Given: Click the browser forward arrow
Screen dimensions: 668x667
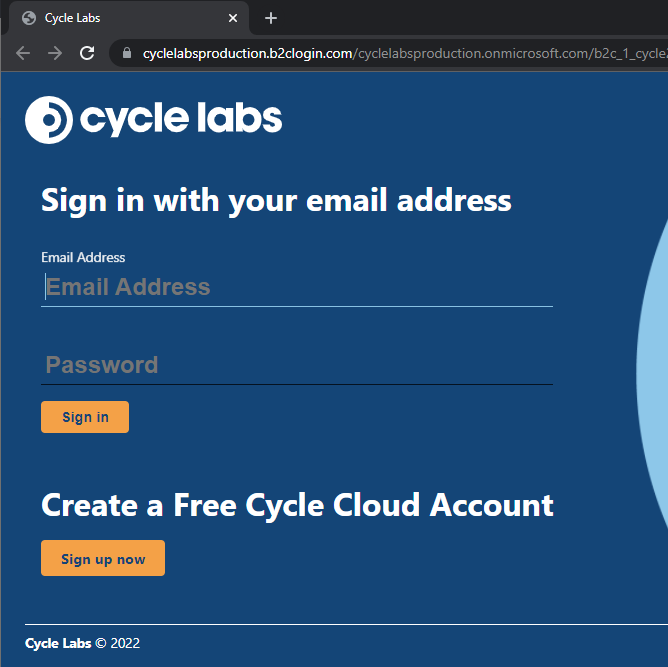Looking at the screenshot, I should coord(55,53).
